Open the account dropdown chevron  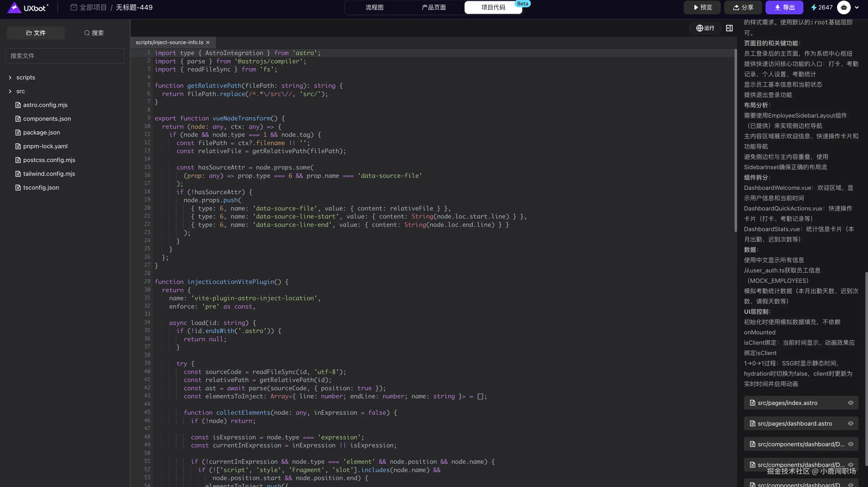tap(857, 7)
